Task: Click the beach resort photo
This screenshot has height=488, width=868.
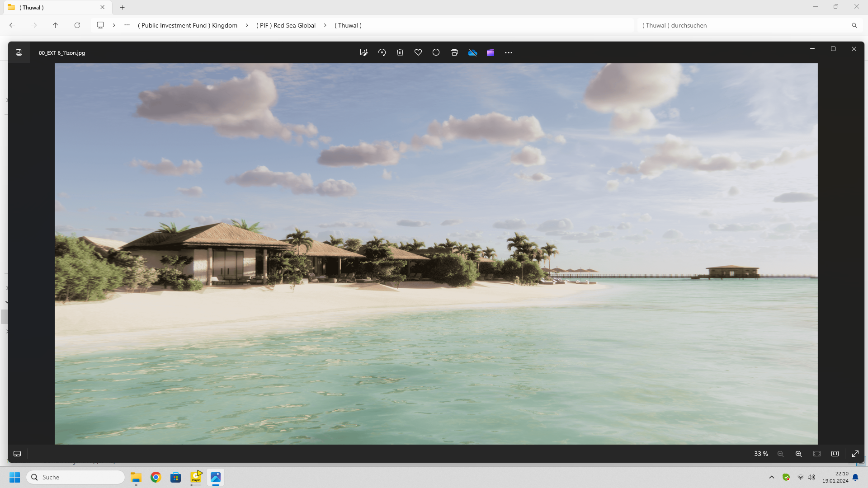Action: (436, 253)
